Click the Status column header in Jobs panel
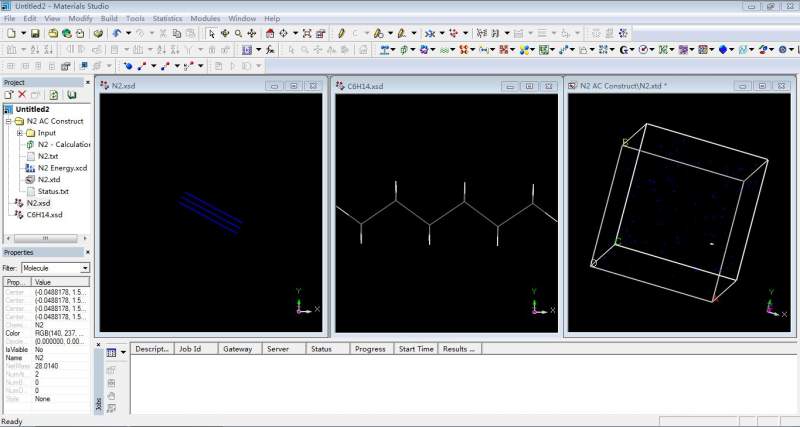The image size is (800, 427). (321, 349)
